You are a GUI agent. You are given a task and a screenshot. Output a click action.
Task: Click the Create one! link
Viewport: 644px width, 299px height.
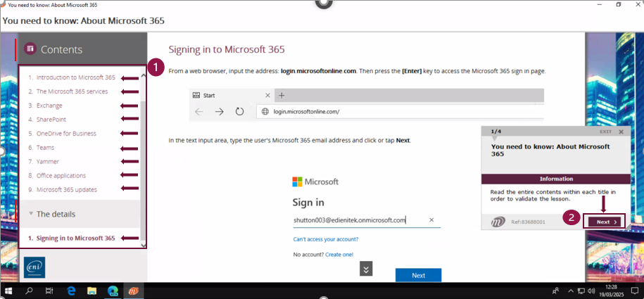[x=339, y=255]
